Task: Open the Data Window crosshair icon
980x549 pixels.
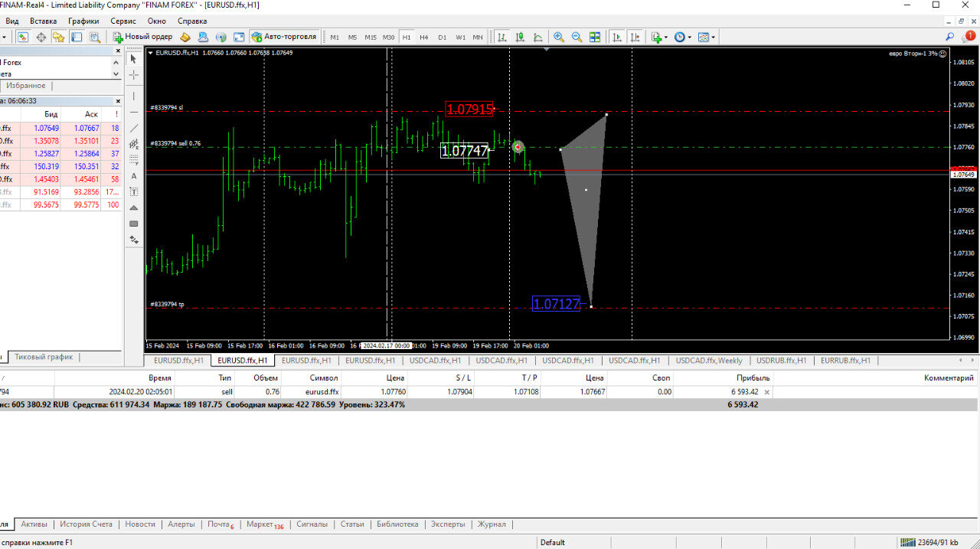Action: [41, 37]
